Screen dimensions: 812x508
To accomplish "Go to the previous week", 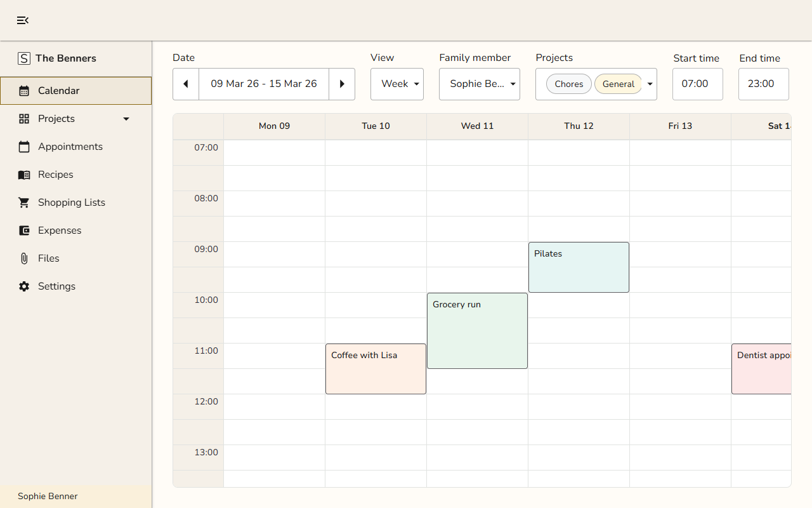I will pyautogui.click(x=186, y=84).
